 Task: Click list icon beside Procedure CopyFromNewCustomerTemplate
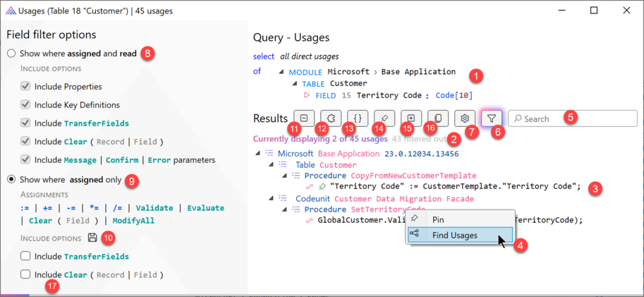296,176
